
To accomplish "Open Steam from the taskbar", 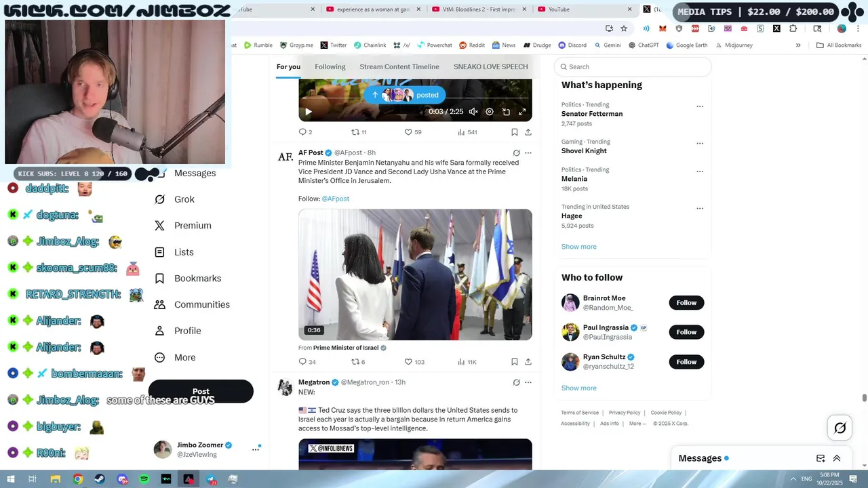I will point(100,479).
